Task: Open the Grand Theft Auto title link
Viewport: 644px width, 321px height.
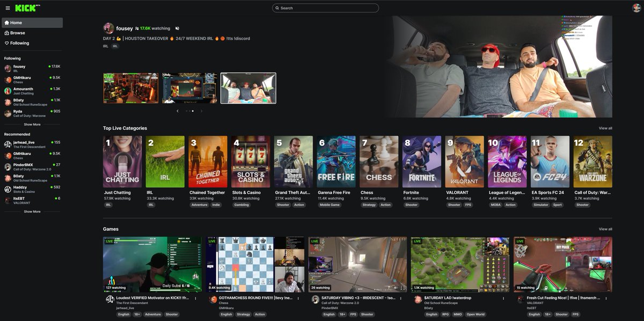Action: [292, 193]
